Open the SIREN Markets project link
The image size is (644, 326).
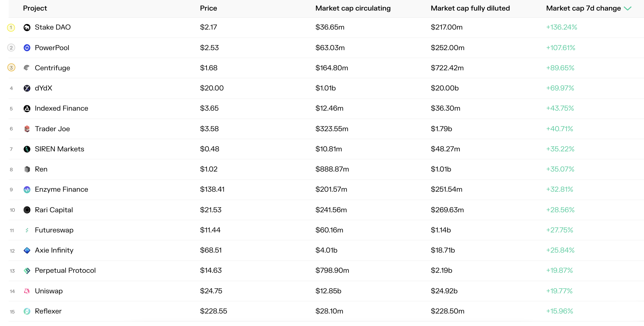60,149
